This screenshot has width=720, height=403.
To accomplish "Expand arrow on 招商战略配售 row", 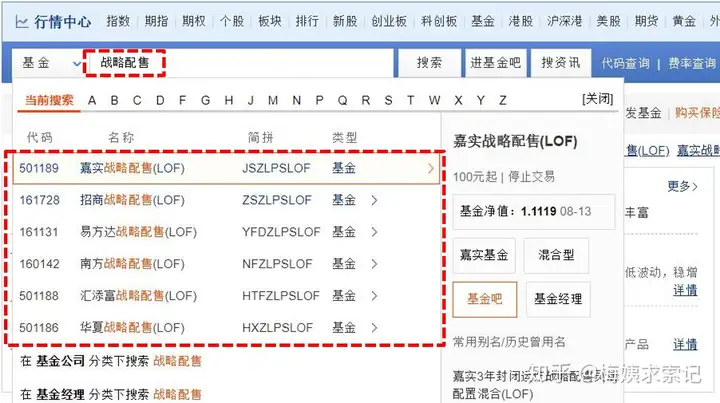I will pyautogui.click(x=374, y=200).
